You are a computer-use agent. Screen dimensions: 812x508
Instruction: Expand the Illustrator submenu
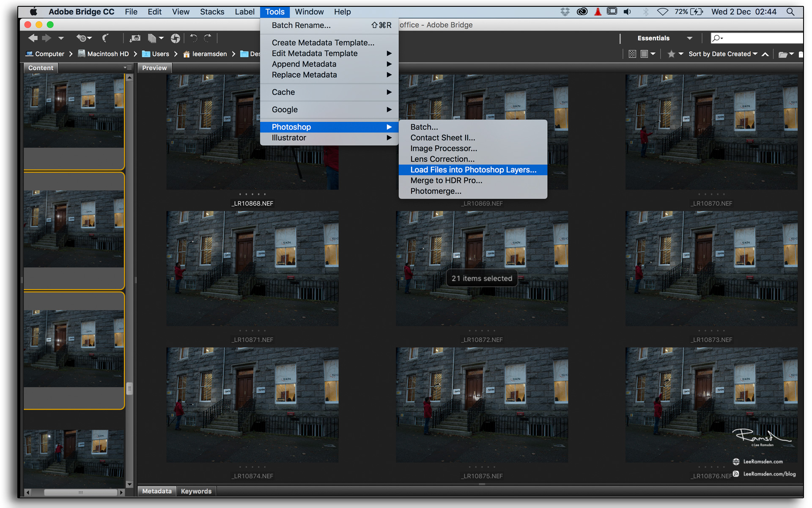pos(329,138)
